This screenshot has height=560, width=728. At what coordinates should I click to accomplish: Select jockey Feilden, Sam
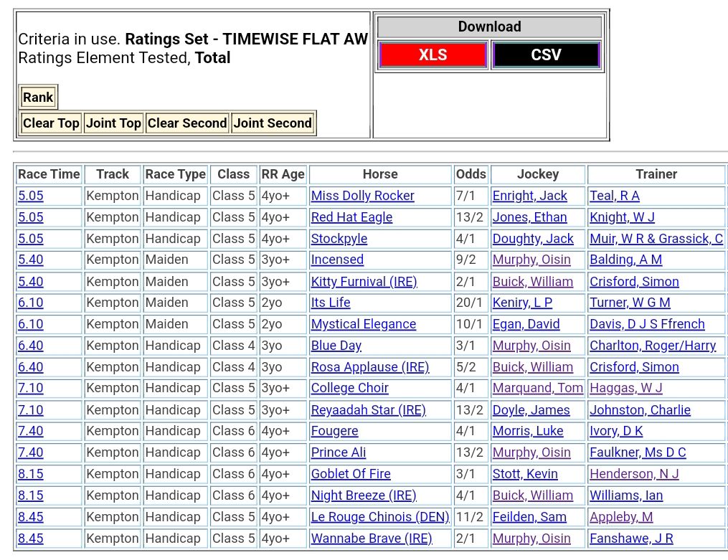(529, 517)
